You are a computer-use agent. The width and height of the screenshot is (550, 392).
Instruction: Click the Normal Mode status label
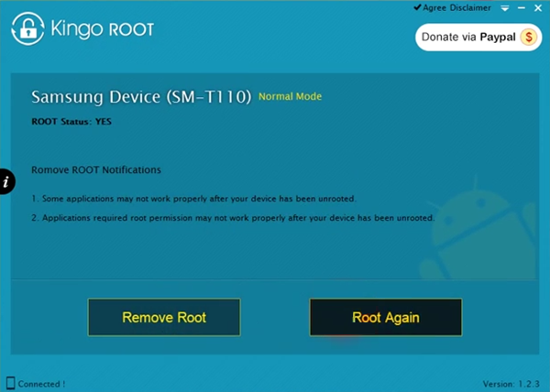290,96
